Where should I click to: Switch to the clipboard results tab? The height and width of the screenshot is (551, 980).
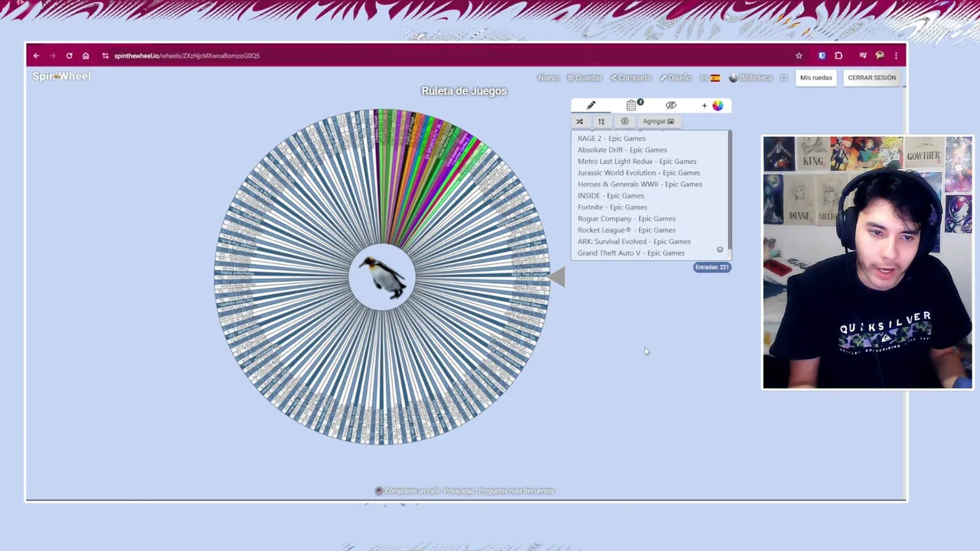point(632,106)
